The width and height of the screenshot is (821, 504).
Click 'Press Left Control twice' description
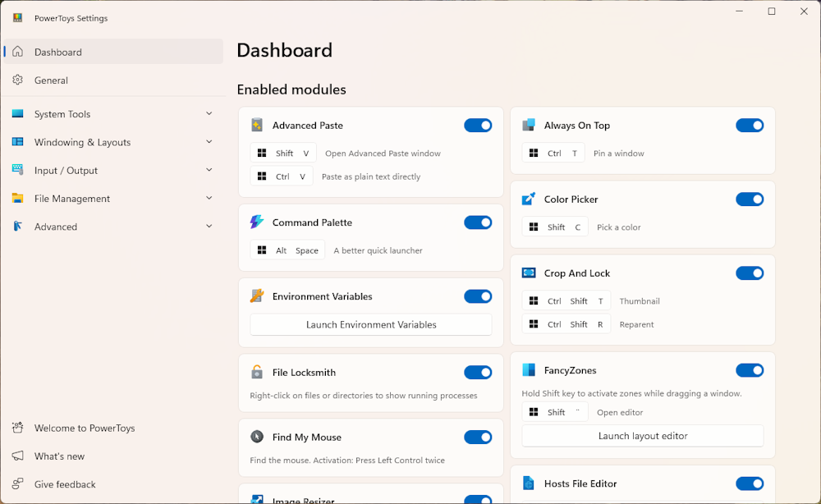coord(347,460)
